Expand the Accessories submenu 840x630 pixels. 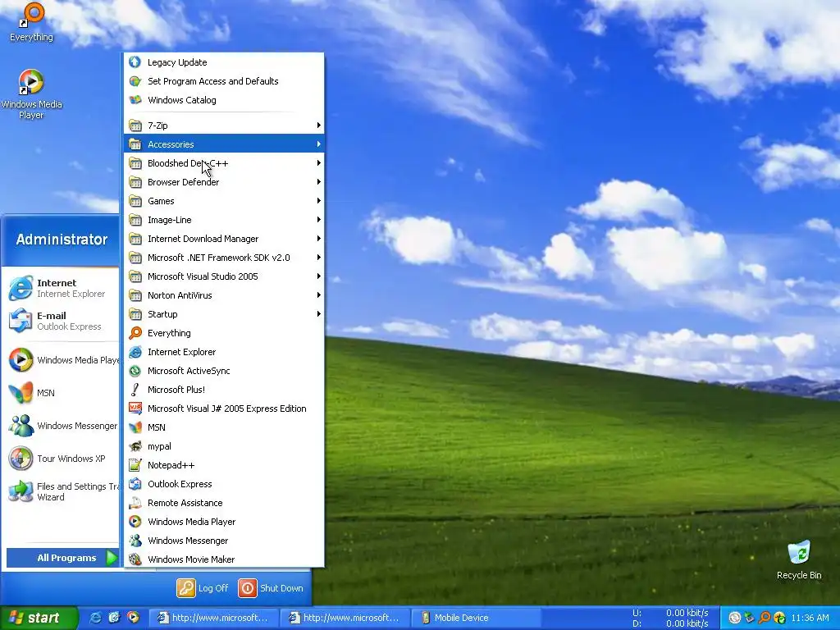pos(224,144)
